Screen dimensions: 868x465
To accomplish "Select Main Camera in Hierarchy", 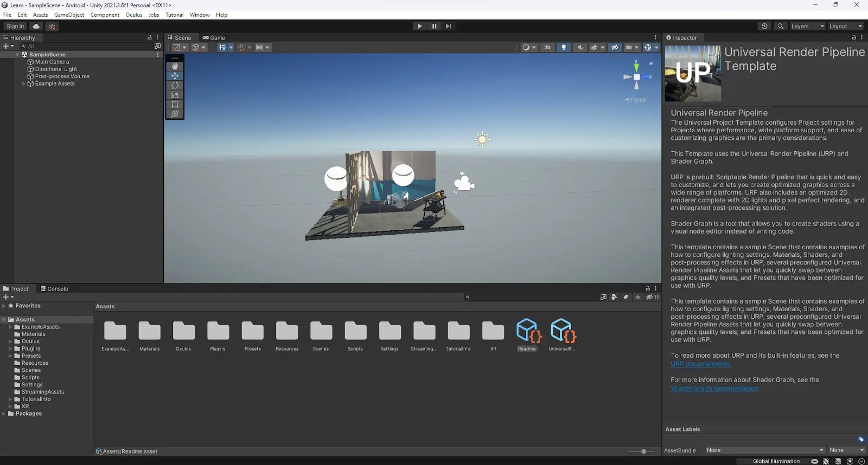I will 52,62.
